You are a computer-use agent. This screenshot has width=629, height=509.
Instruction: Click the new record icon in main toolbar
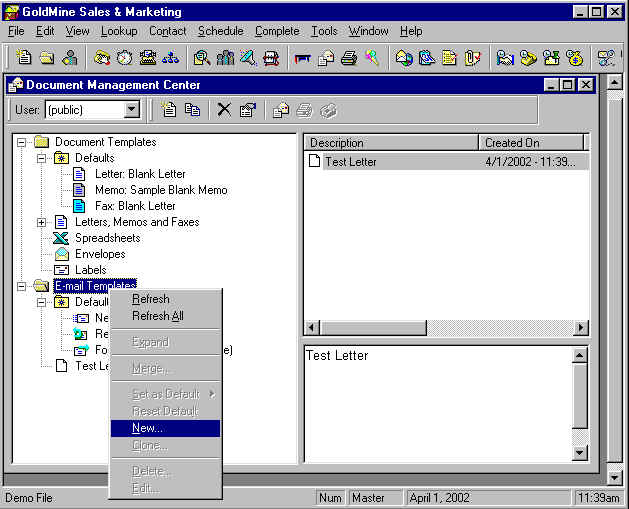point(23,58)
